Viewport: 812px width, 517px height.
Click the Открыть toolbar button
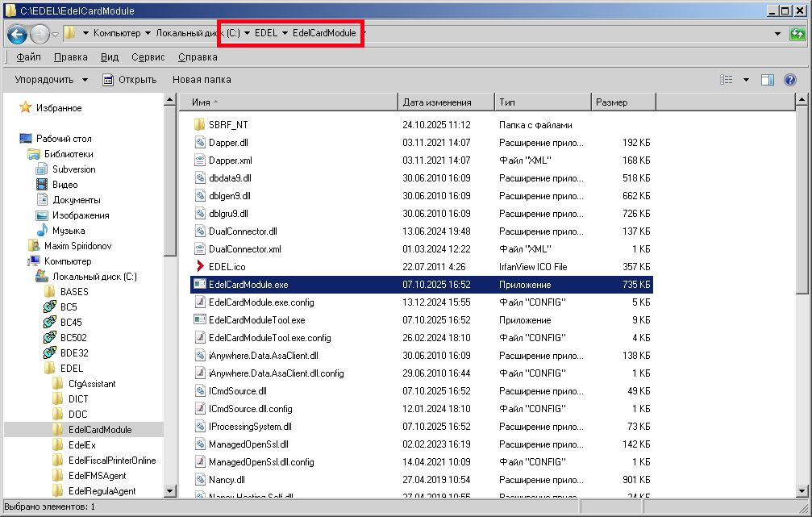pyautogui.click(x=129, y=80)
